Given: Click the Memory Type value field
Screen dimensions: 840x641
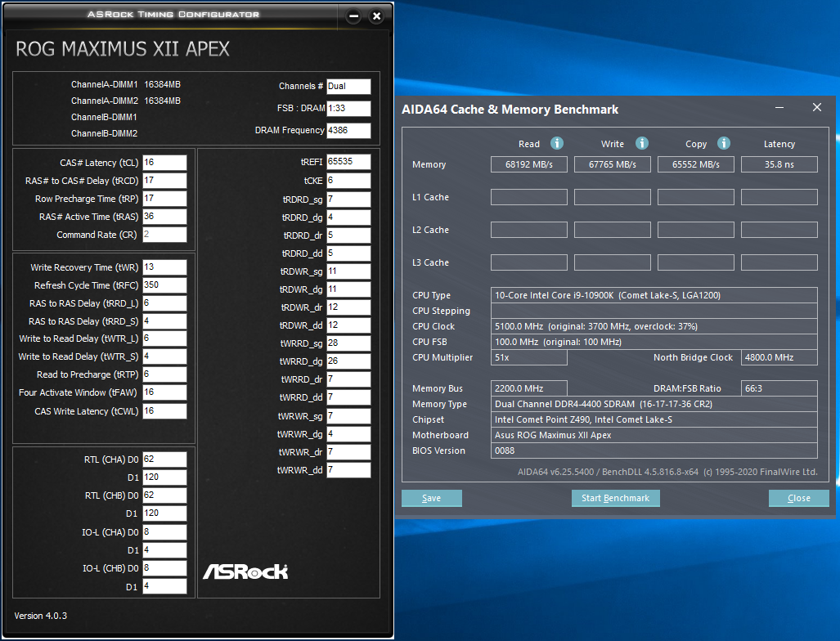Looking at the screenshot, I should tap(654, 404).
